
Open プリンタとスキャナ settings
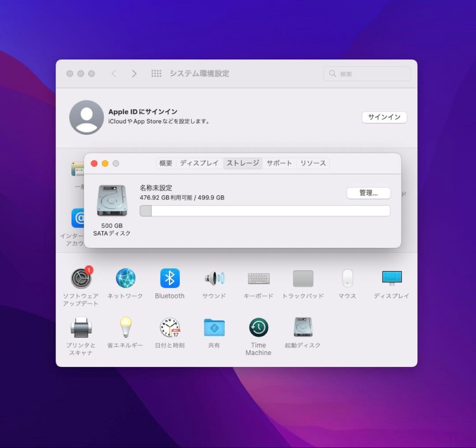[x=81, y=328]
